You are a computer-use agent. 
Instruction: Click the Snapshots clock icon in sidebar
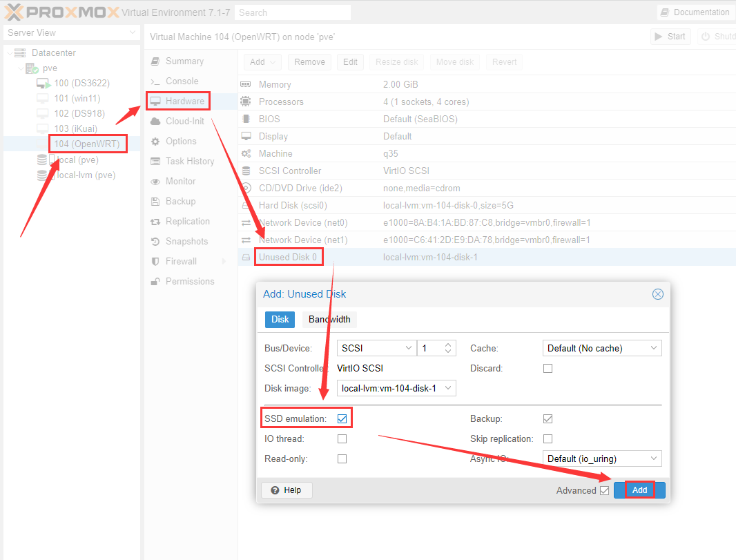[x=155, y=242]
